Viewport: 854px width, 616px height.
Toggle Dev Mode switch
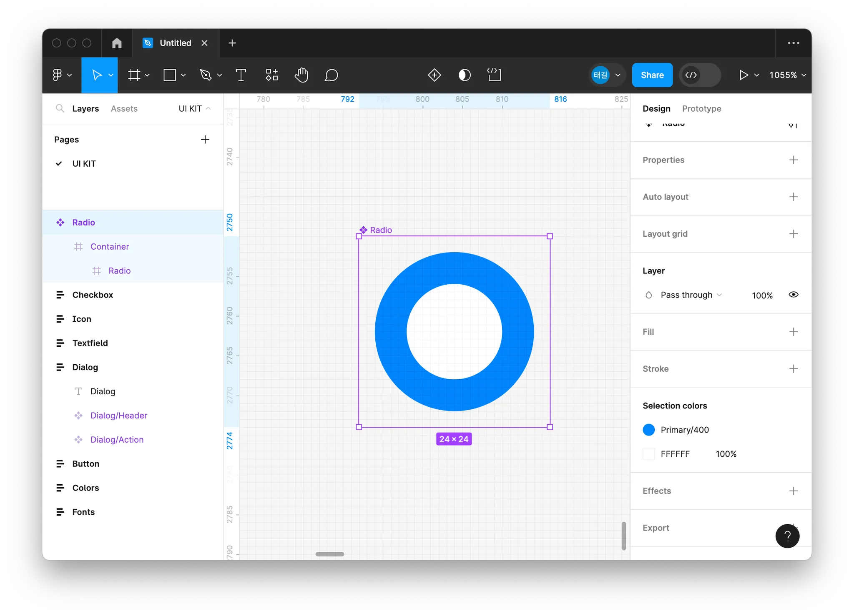(700, 75)
